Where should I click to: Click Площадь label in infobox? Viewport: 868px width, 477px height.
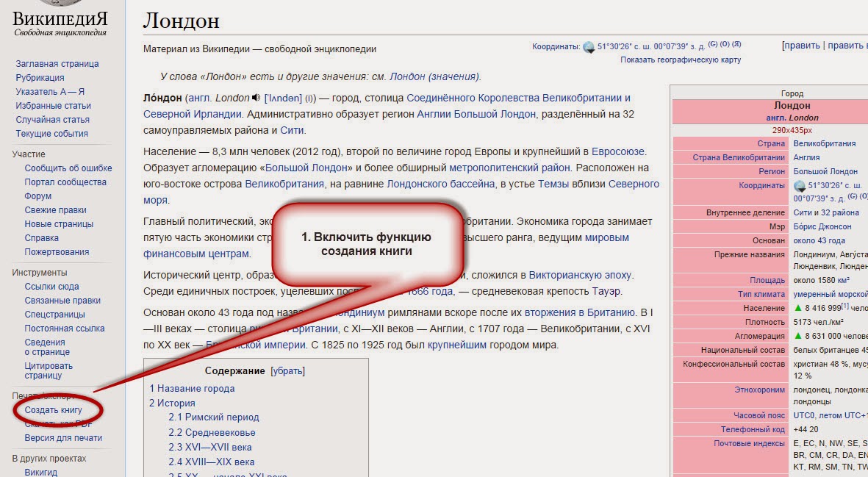pyautogui.click(x=767, y=281)
